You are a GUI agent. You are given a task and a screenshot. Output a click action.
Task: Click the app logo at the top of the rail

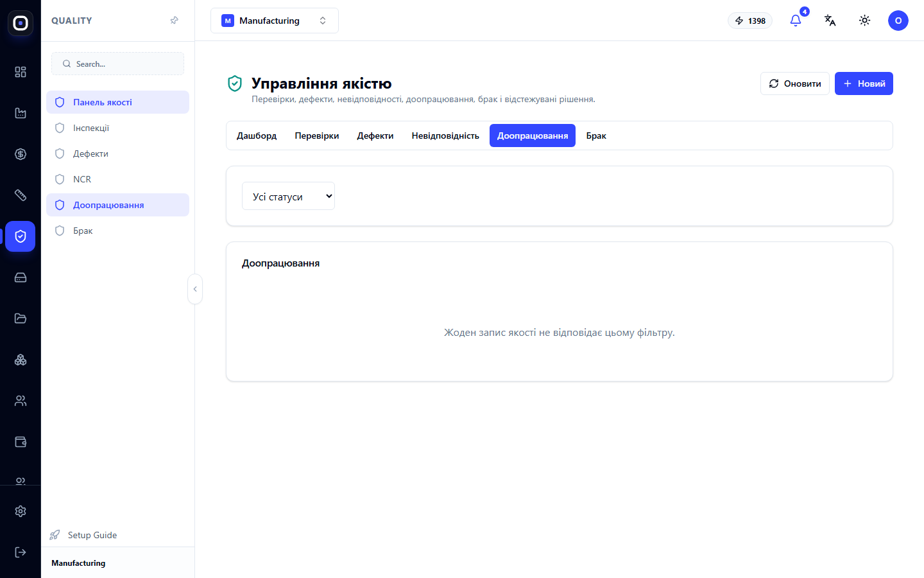coord(21,23)
